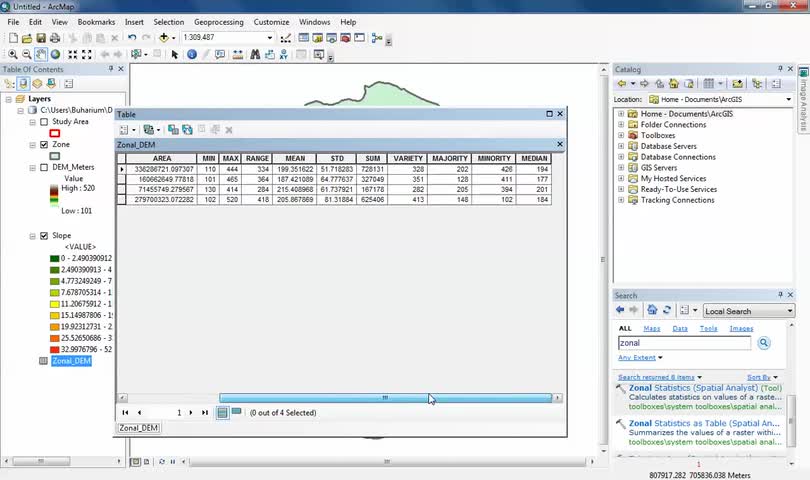Collapse the Layers group in contents
Screen dimensions: 810x480
coord(8,99)
